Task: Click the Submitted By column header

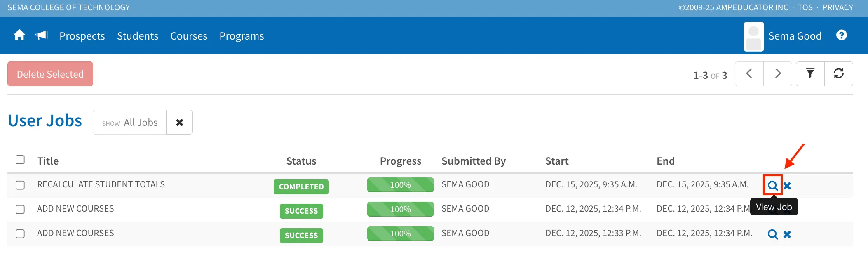Action: (474, 161)
